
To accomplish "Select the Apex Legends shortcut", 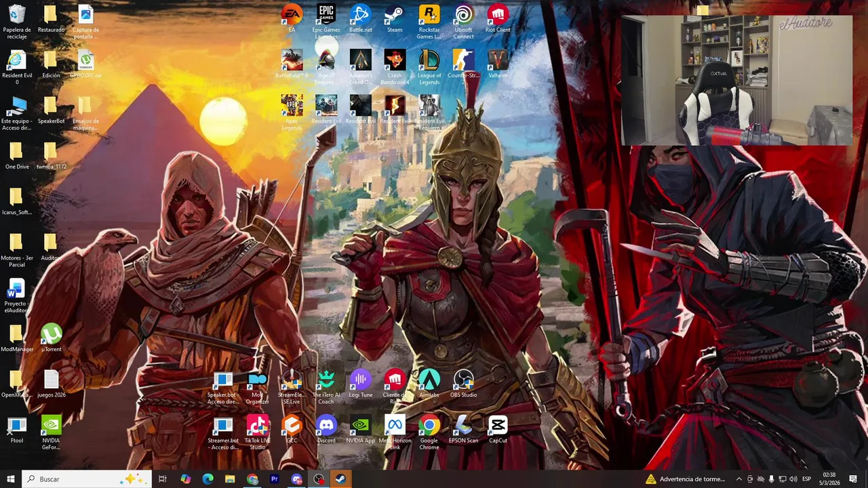I will point(292,113).
